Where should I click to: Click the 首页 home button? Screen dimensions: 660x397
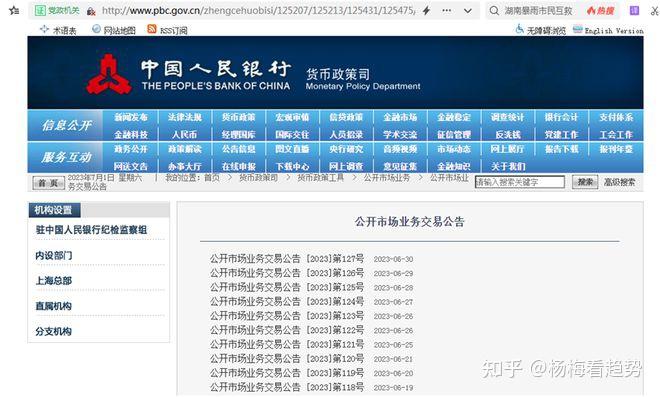pyautogui.click(x=48, y=183)
